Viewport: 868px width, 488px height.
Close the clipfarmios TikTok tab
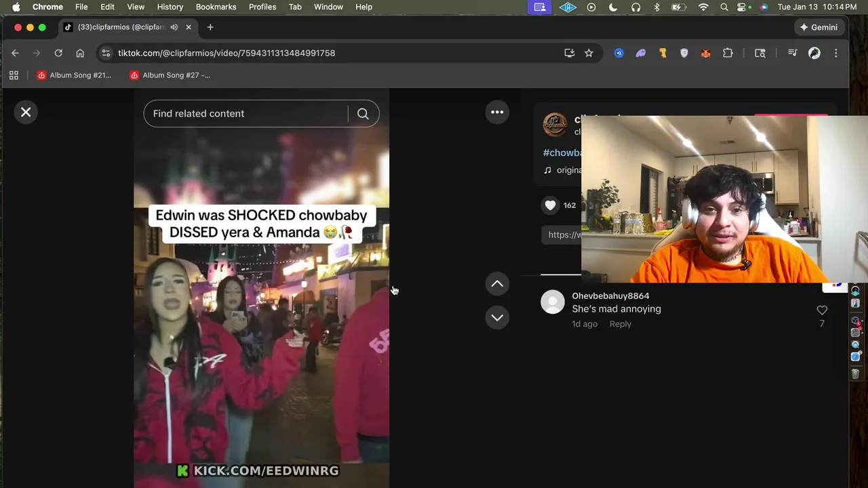(189, 27)
